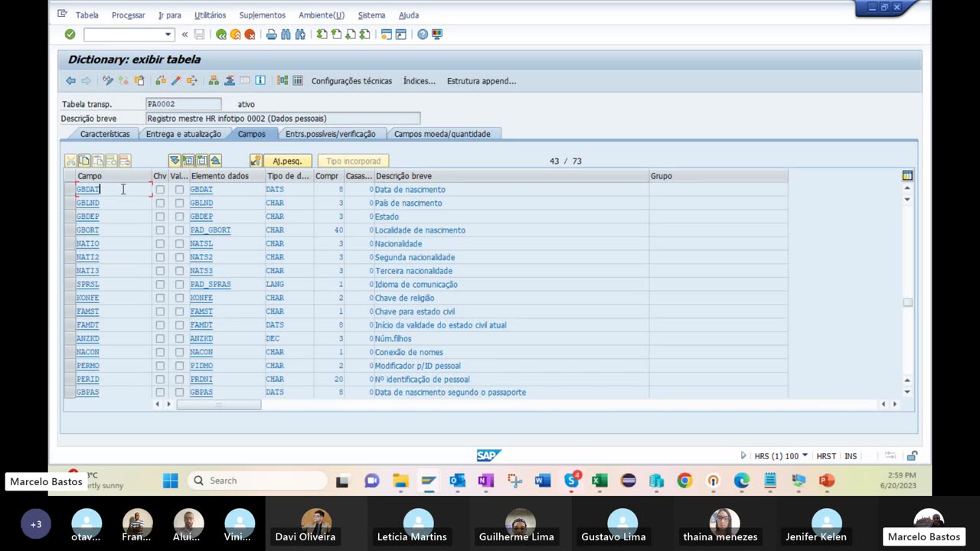Click the Índices... button
980x551 pixels.
tap(420, 81)
